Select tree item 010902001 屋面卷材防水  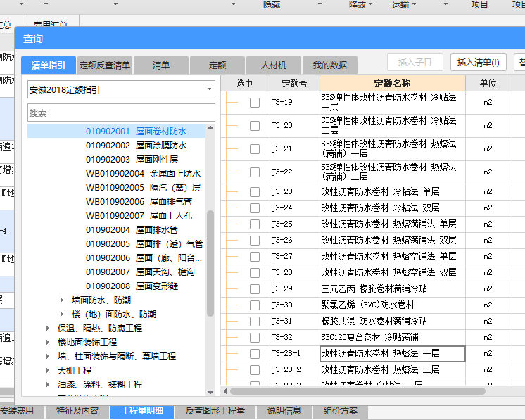point(136,131)
